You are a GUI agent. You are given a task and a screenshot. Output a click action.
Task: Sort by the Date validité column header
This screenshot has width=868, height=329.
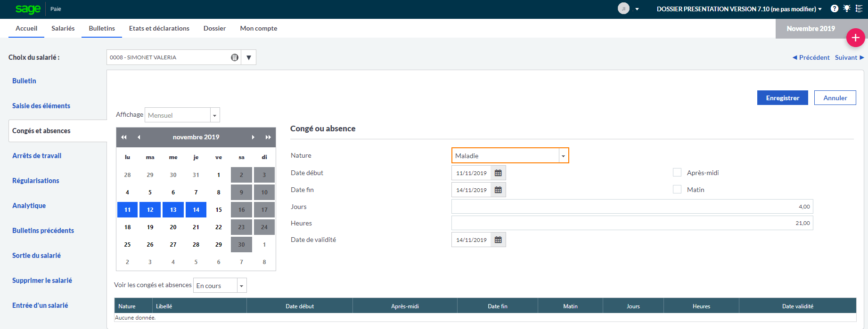pos(797,306)
